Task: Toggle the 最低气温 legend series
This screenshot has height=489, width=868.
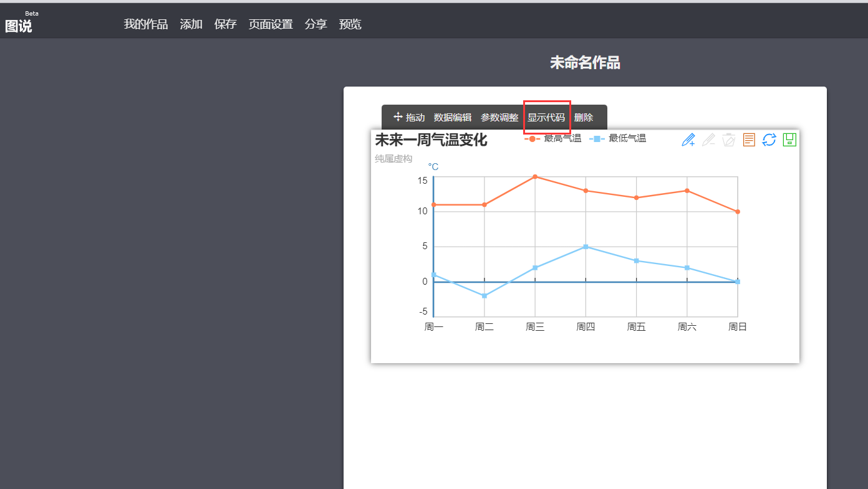Action: point(619,138)
